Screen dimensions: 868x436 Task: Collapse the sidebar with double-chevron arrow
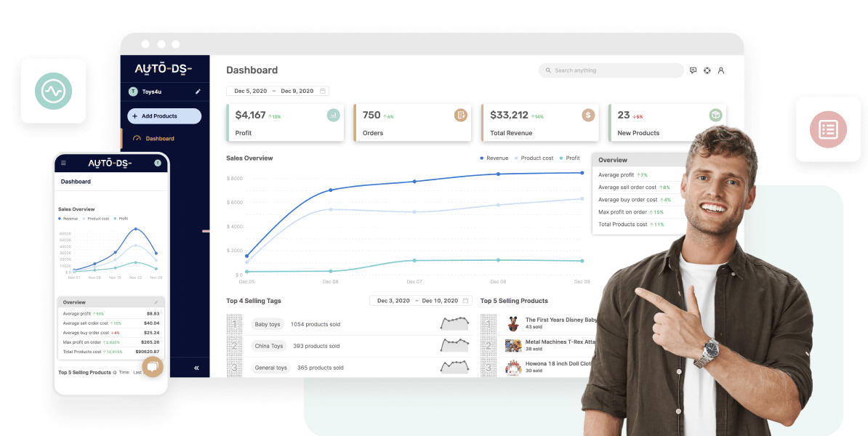[x=196, y=368]
